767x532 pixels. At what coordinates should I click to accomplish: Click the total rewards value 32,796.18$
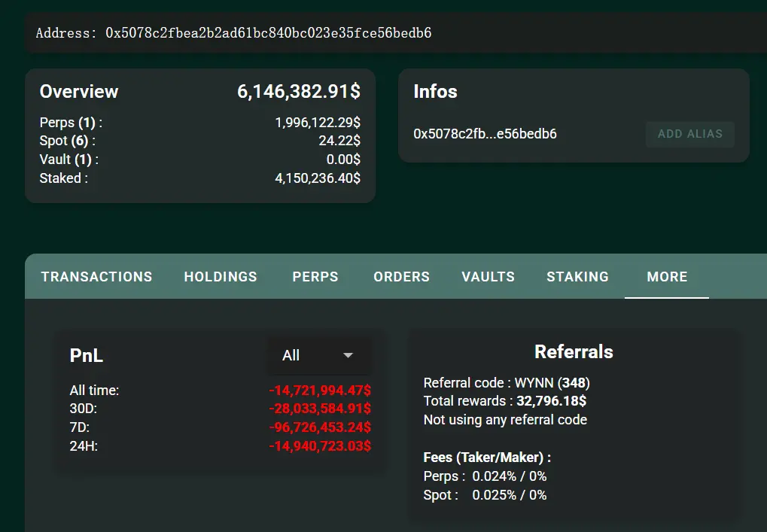(x=551, y=401)
